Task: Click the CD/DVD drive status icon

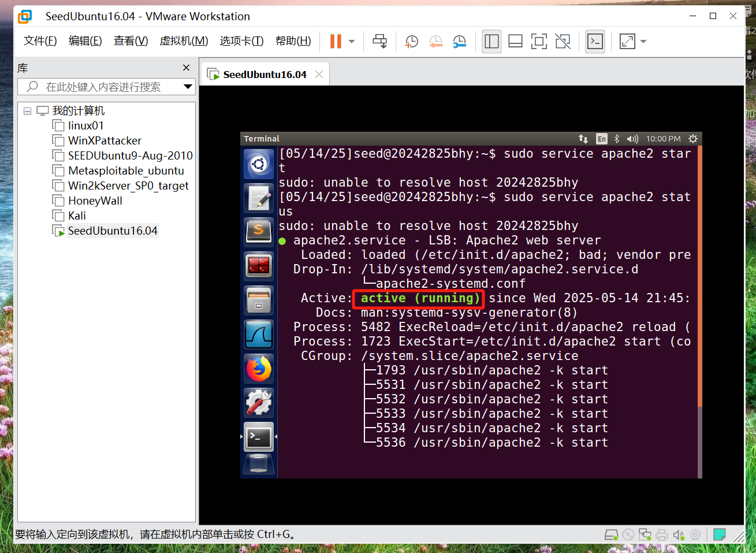Action: 628,535
